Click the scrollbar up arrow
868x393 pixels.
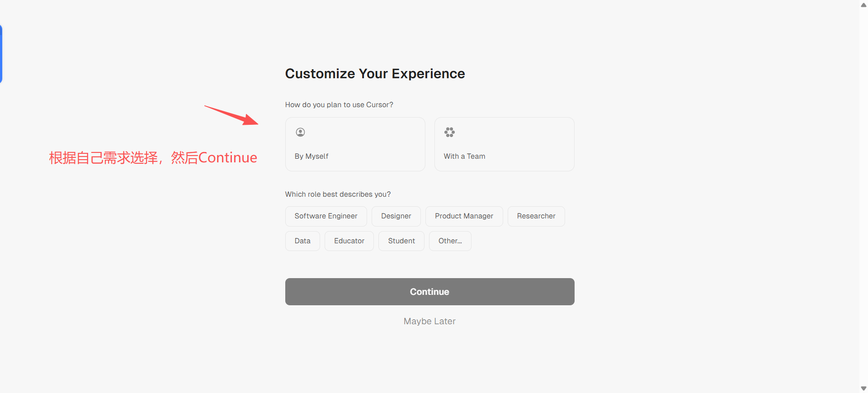[x=863, y=5]
